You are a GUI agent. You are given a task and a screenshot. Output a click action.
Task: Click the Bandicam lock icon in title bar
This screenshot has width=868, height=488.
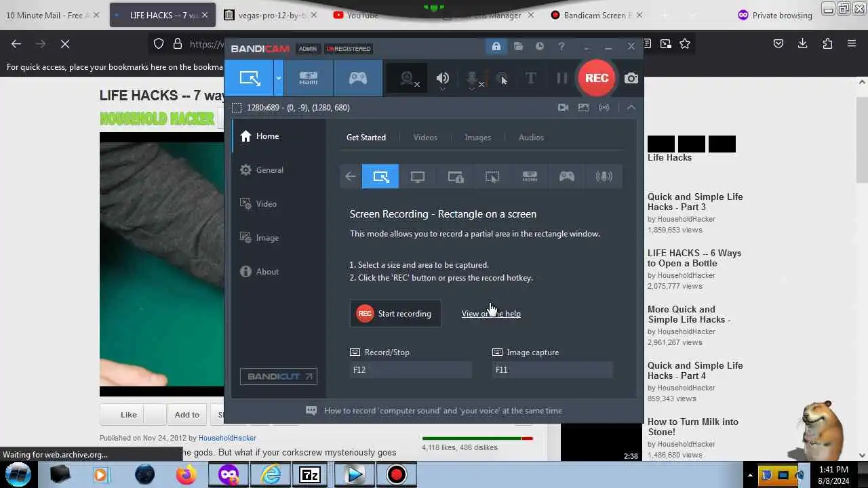pyautogui.click(x=496, y=47)
